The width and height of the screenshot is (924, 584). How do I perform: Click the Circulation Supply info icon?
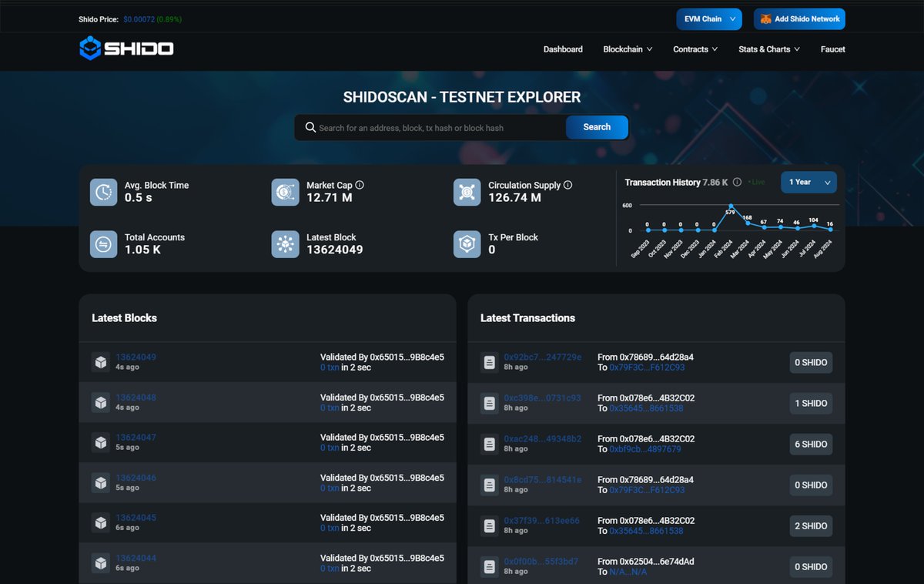[568, 185]
